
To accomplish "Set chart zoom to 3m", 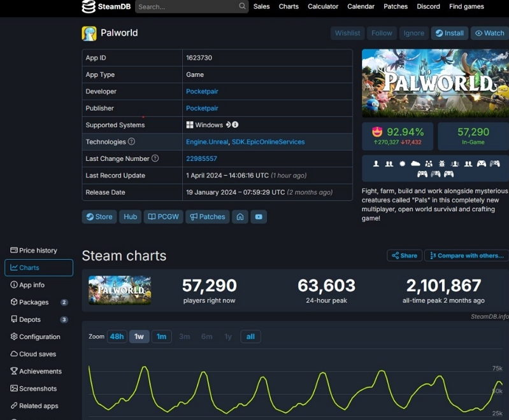I will pyautogui.click(x=184, y=337).
